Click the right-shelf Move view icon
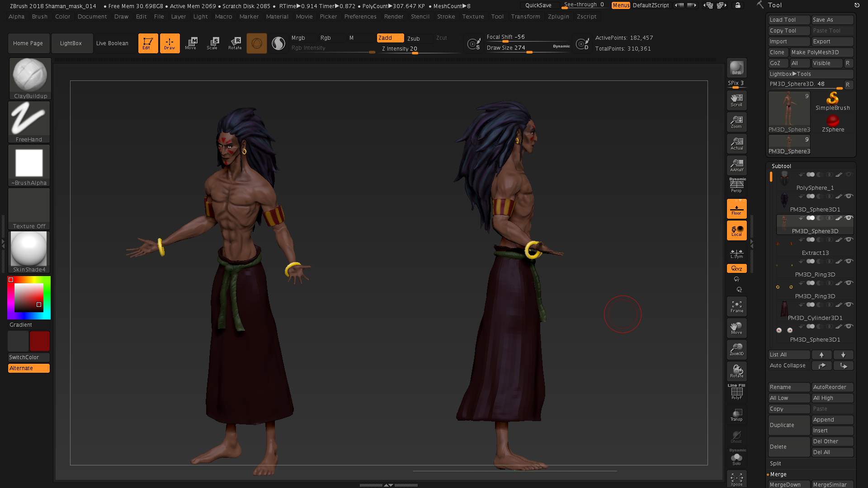Screen dimensions: 868x488 point(736,328)
